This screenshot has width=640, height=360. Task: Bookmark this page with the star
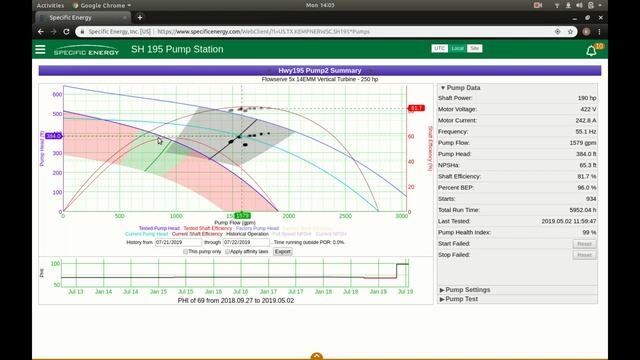pyautogui.click(x=570, y=31)
